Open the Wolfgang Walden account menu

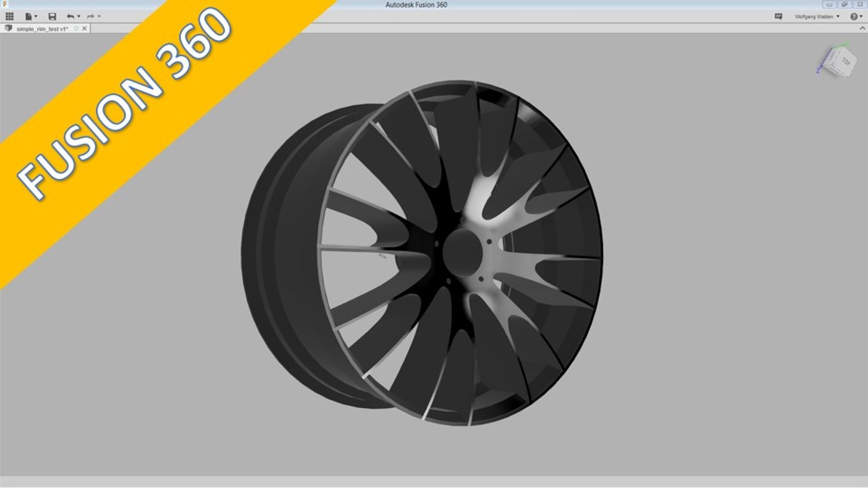click(817, 16)
